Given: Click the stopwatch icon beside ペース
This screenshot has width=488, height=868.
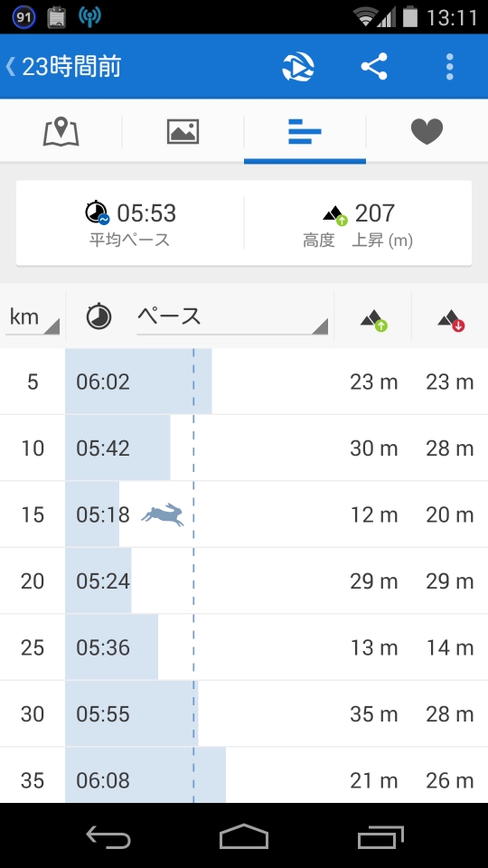Looking at the screenshot, I should click(99, 317).
